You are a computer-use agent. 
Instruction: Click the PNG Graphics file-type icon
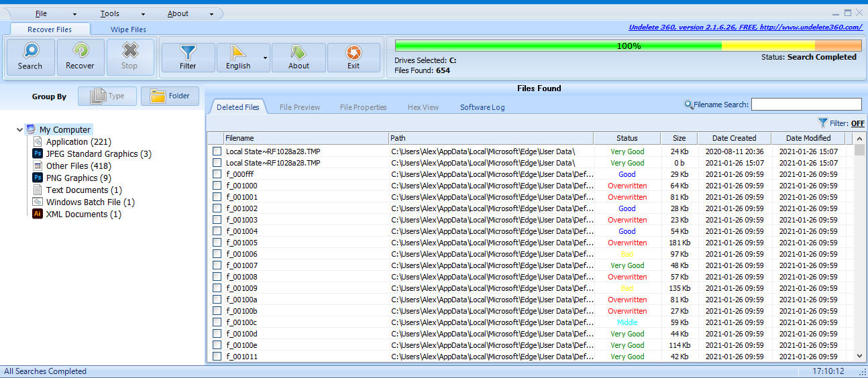point(38,178)
